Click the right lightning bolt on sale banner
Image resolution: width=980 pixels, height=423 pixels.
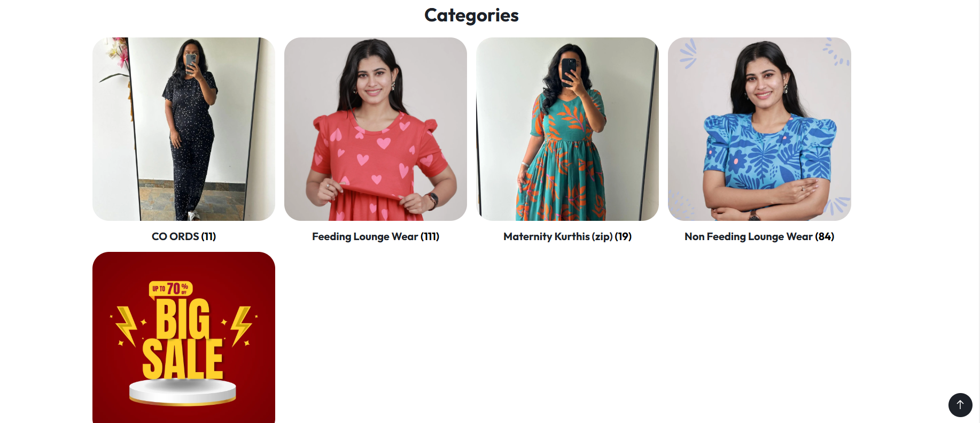click(x=241, y=326)
